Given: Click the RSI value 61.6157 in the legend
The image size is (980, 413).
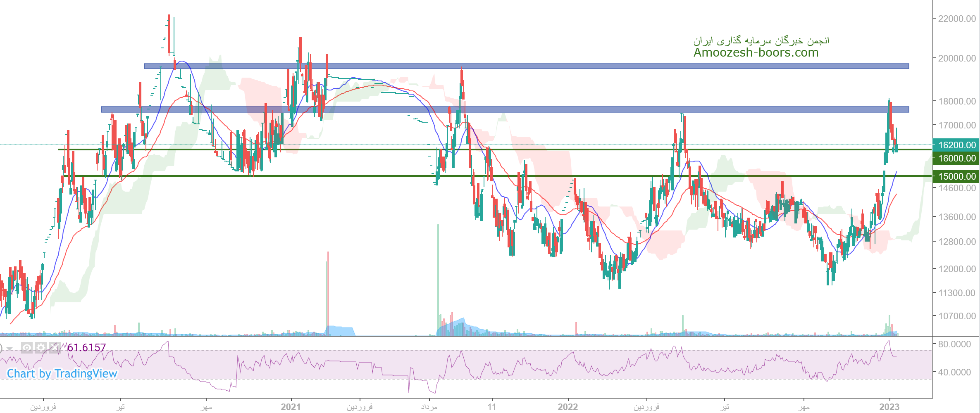Looking at the screenshot, I should 87,348.
